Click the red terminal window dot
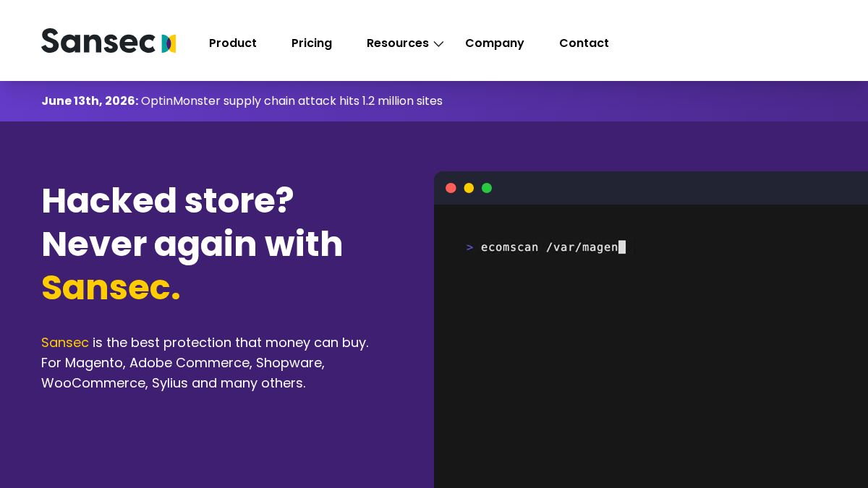This screenshot has width=868, height=488. pyautogui.click(x=451, y=188)
